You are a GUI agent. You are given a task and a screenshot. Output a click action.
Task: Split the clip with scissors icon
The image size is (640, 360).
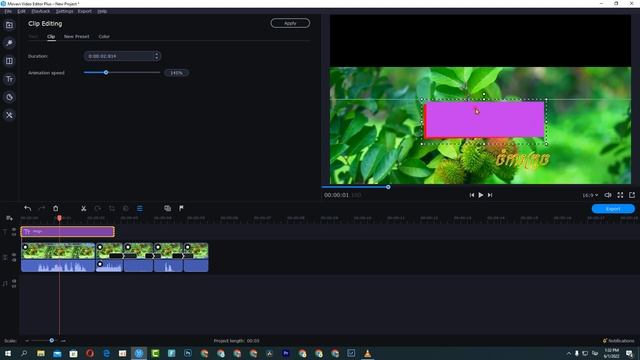pyautogui.click(x=83, y=208)
